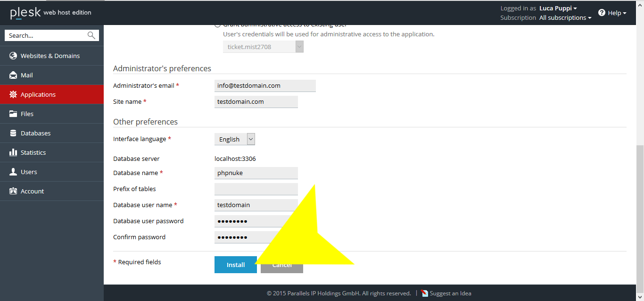The height and width of the screenshot is (301, 644).
Task: Click the Database name field
Action: click(256, 173)
